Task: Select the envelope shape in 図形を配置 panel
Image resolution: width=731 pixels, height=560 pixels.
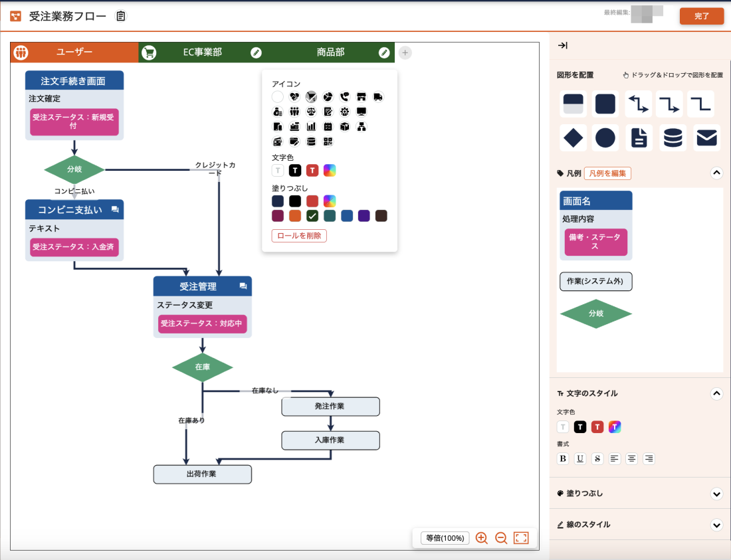Action: click(706, 138)
